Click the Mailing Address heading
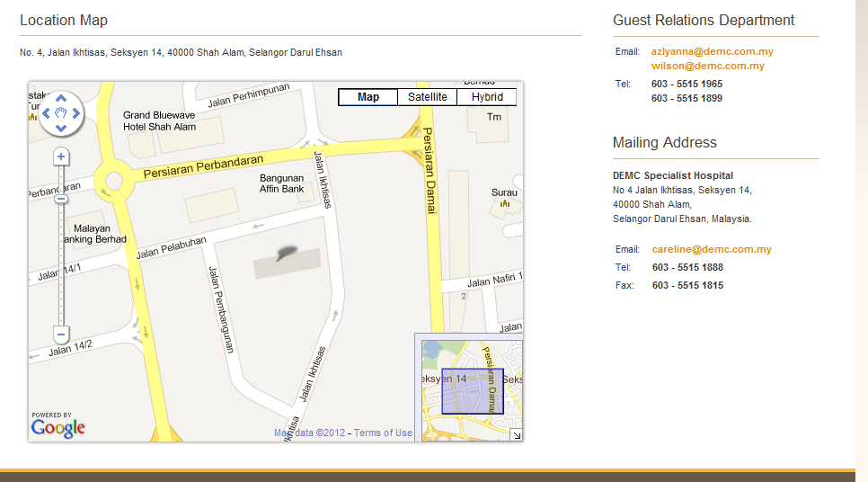This screenshot has height=482, width=868. click(664, 143)
